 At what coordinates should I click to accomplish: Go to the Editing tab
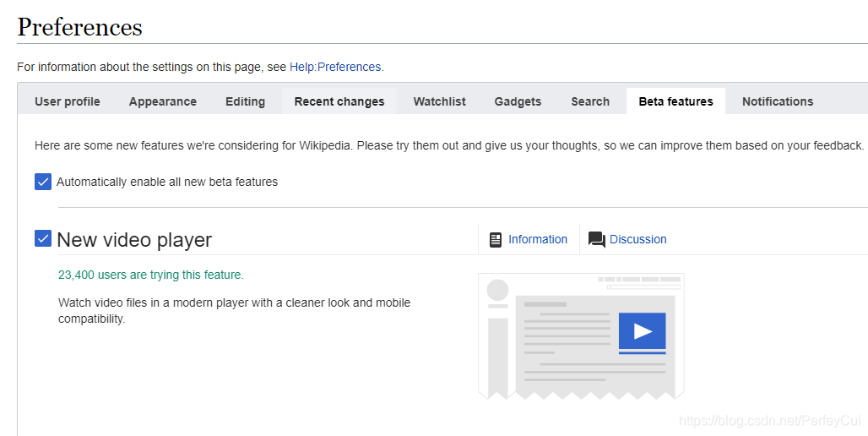coord(245,101)
